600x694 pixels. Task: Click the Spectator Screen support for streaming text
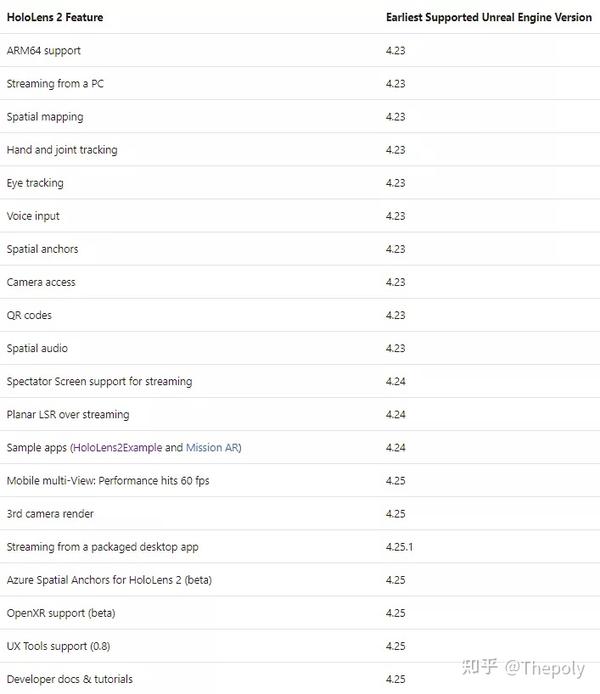click(x=99, y=382)
